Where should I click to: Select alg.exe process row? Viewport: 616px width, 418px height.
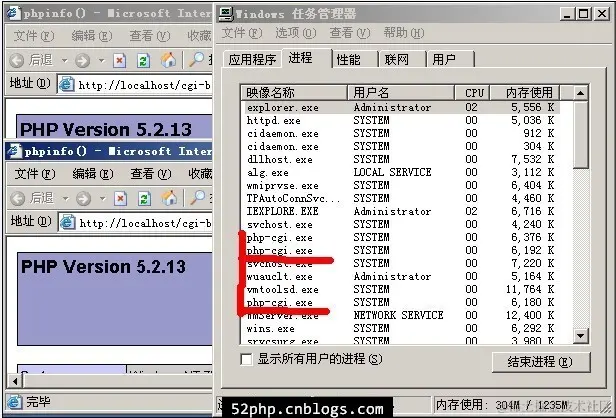400,172
